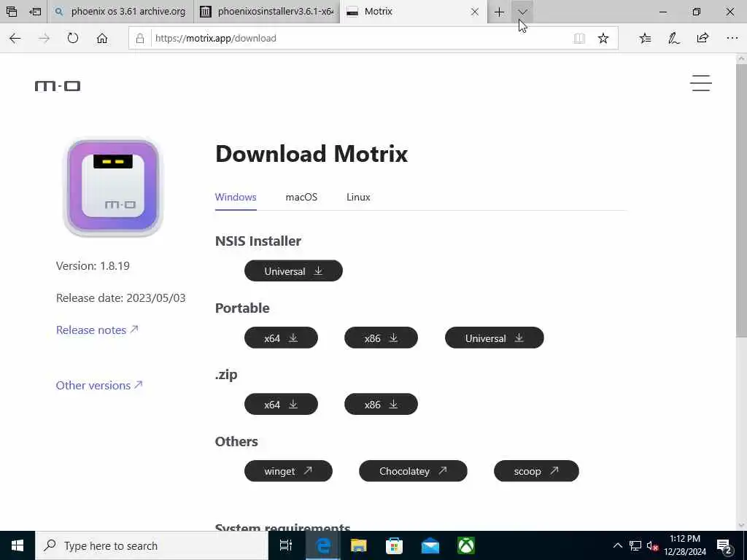Open Other versions link
Screen dimensions: 747x560
point(99,385)
